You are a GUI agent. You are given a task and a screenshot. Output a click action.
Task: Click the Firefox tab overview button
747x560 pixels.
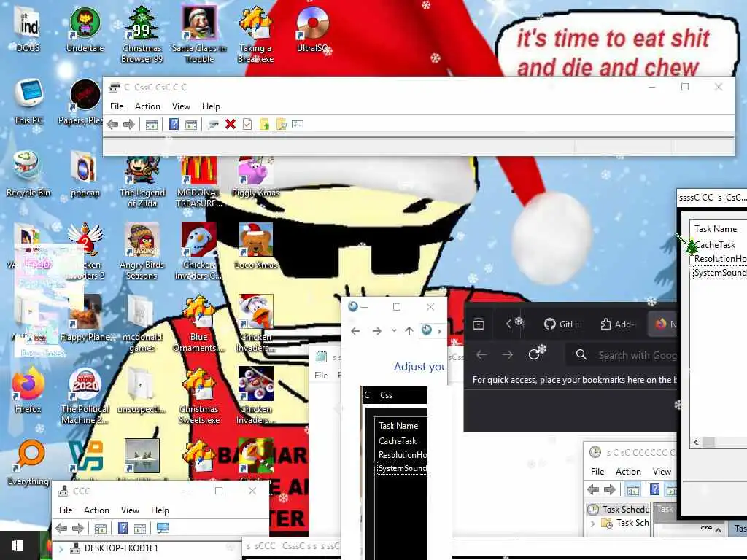point(479,324)
